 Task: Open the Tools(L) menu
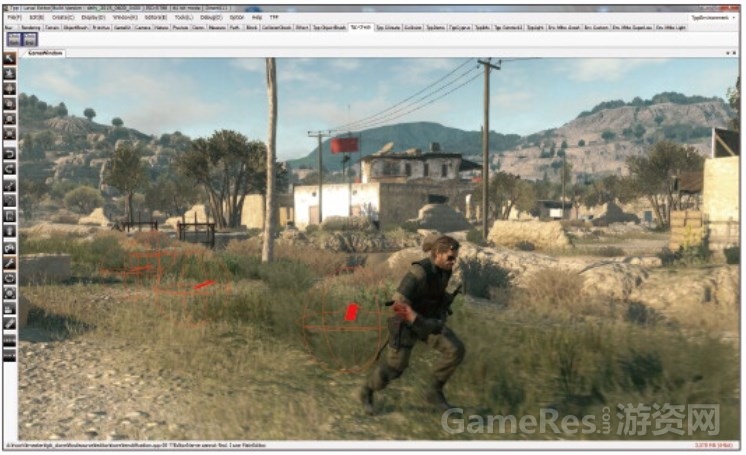pyautogui.click(x=183, y=17)
